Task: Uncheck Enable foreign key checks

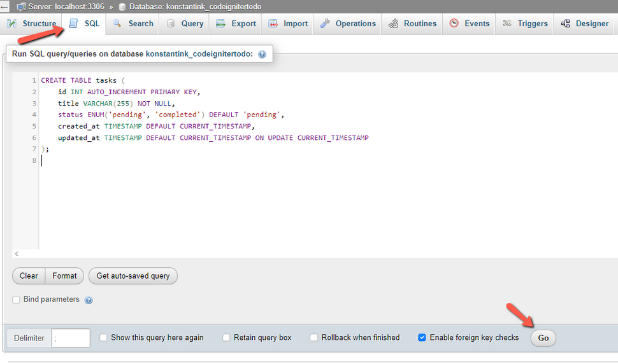Action: point(422,338)
